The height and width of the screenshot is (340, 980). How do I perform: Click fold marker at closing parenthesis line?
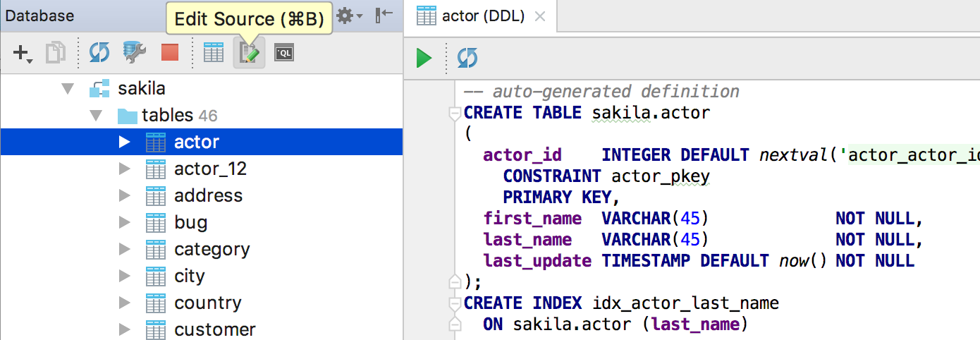pos(455,281)
